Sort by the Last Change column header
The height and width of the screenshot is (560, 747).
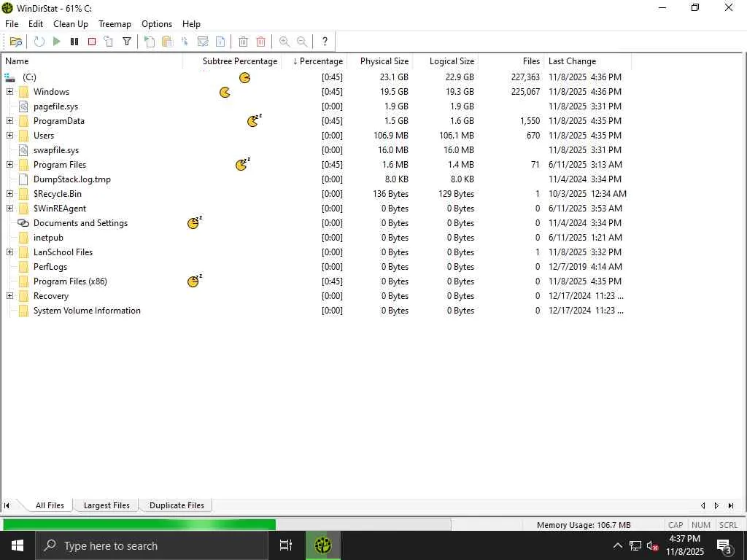pos(589,61)
